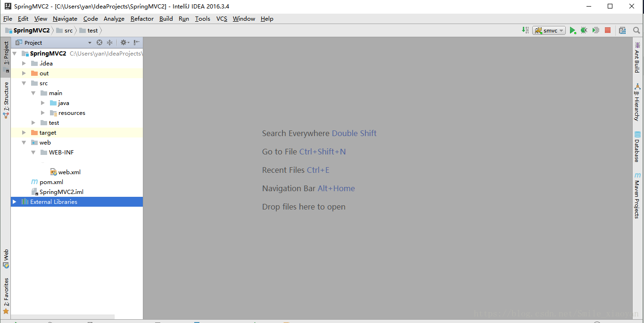Viewport: 644px width, 323px height.
Task: Open the VCS menu
Action: click(x=222, y=18)
